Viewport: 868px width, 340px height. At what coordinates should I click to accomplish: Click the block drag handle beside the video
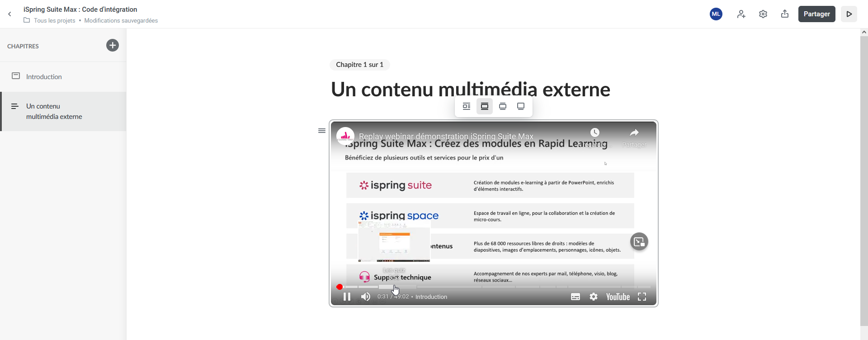[x=322, y=131]
